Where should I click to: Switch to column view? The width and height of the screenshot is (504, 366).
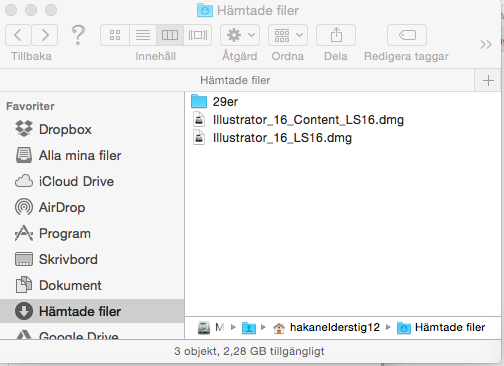tap(170, 35)
